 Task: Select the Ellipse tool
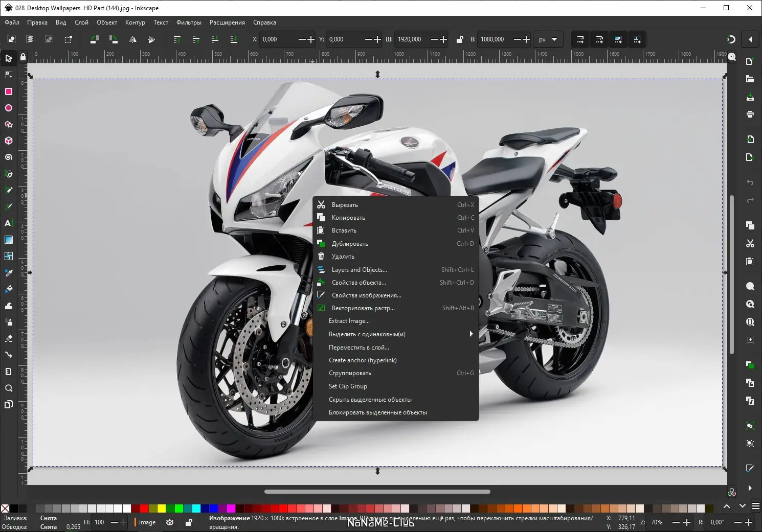click(9, 108)
